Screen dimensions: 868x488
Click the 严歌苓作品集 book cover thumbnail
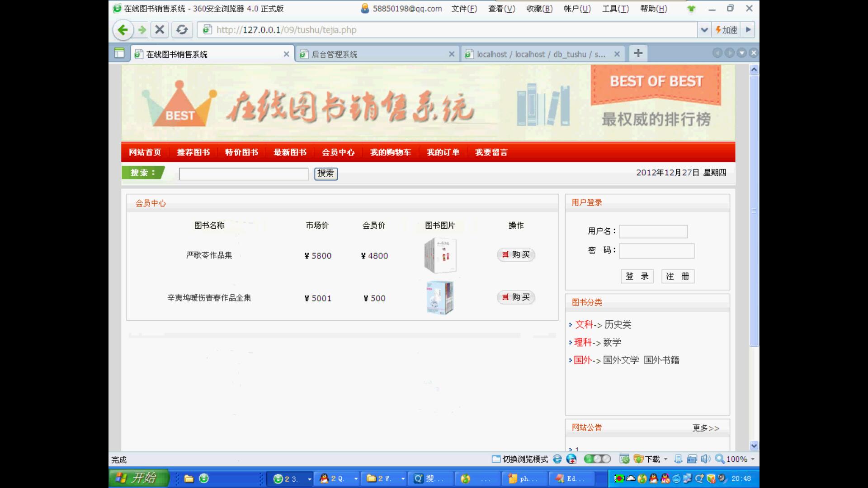click(x=440, y=255)
